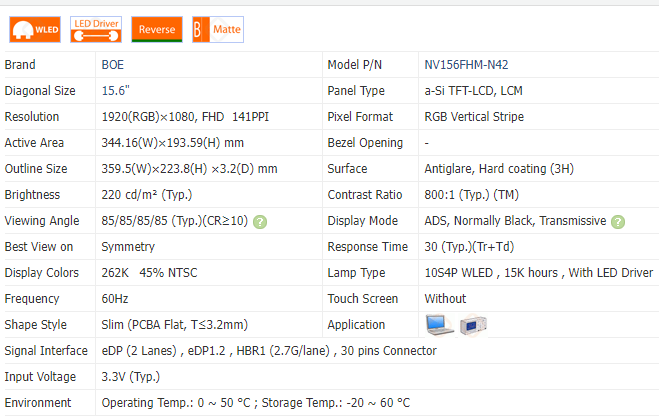This screenshot has height=418, width=659.
Task: Select model number NV156FHM-N42
Action: tap(466, 65)
